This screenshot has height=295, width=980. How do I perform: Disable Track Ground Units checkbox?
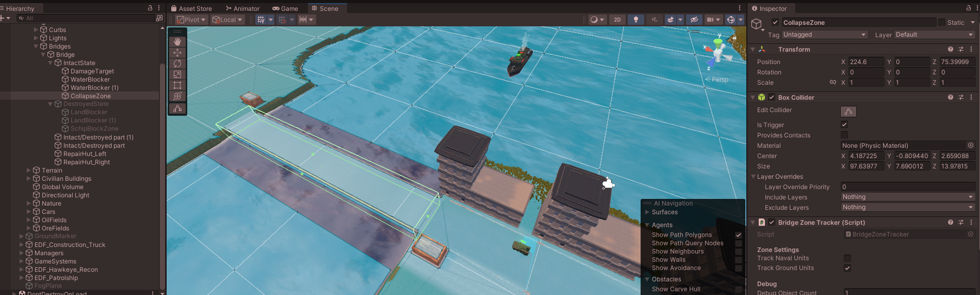(847, 268)
